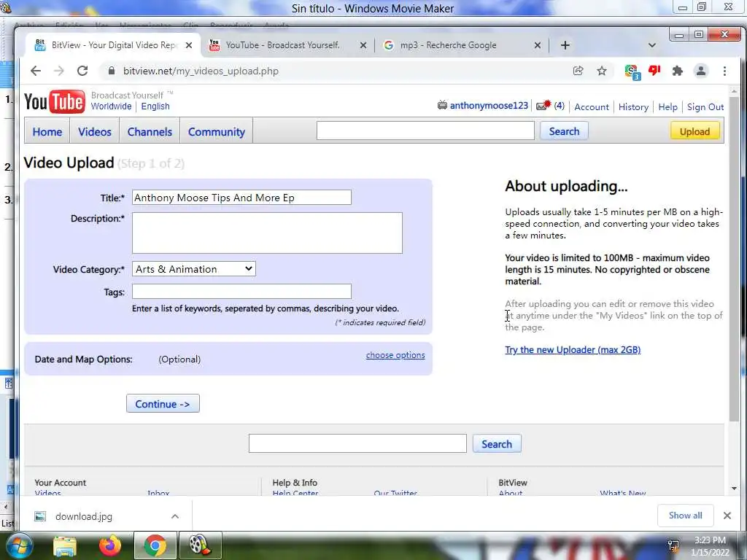Click the share page icon in address bar
The width and height of the screenshot is (747, 560).
click(x=578, y=71)
